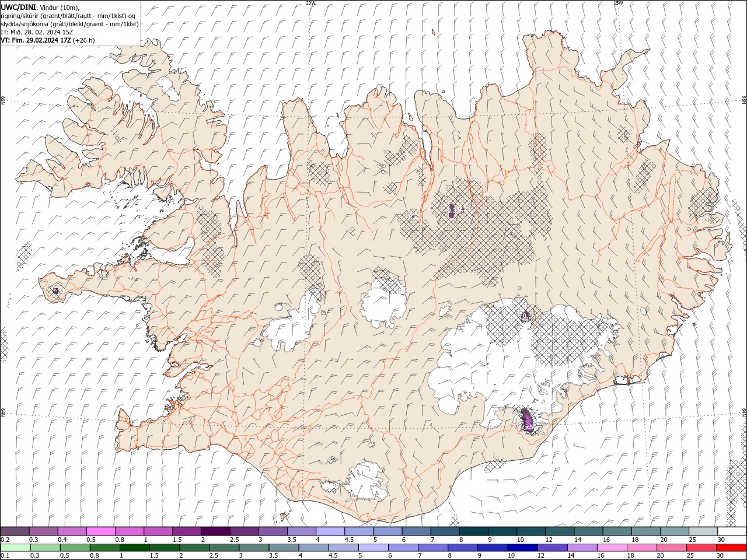Choose the light lavender swatch labeled 4 in upper scale
The height and width of the screenshot is (560, 747).
pos(330,531)
